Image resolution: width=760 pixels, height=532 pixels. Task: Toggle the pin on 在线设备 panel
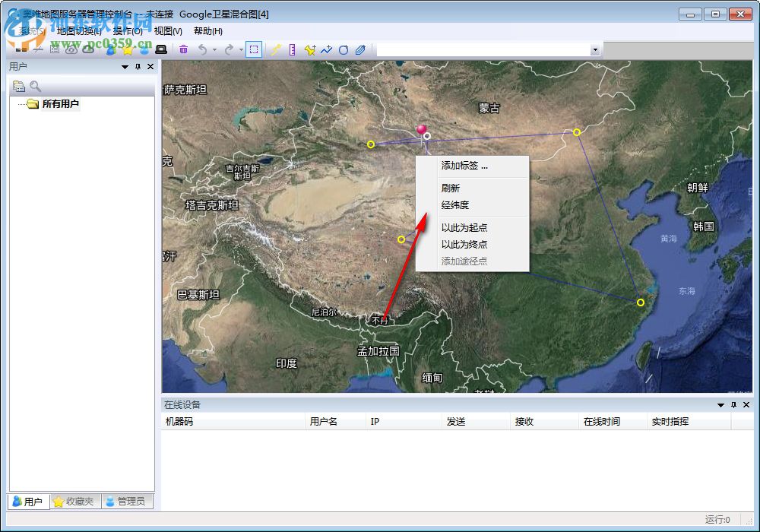[733, 404]
